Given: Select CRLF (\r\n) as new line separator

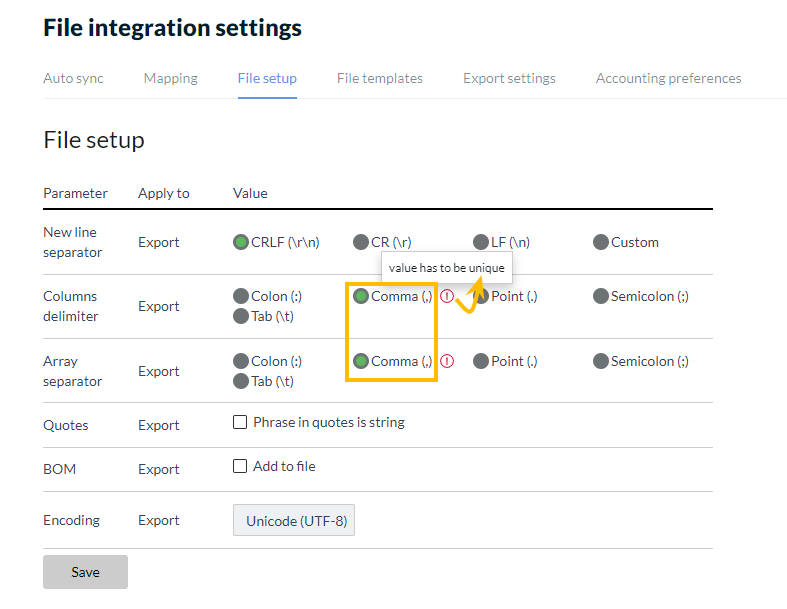Looking at the screenshot, I should point(241,242).
